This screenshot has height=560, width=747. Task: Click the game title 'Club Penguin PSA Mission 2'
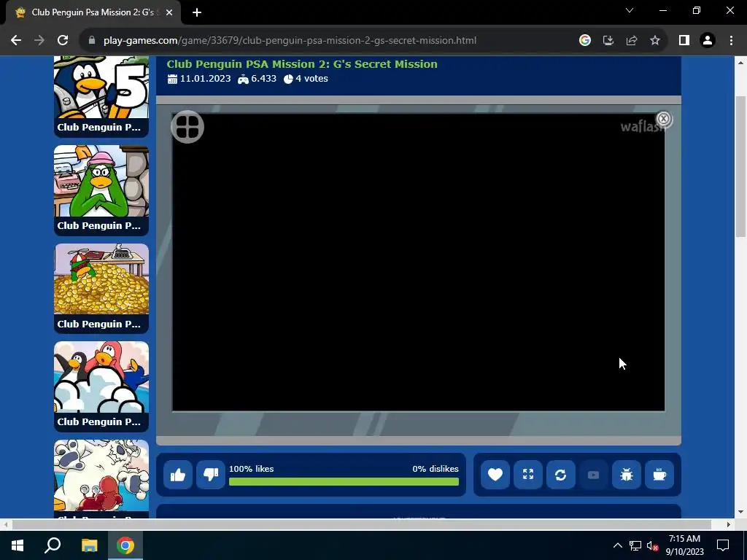point(302,64)
